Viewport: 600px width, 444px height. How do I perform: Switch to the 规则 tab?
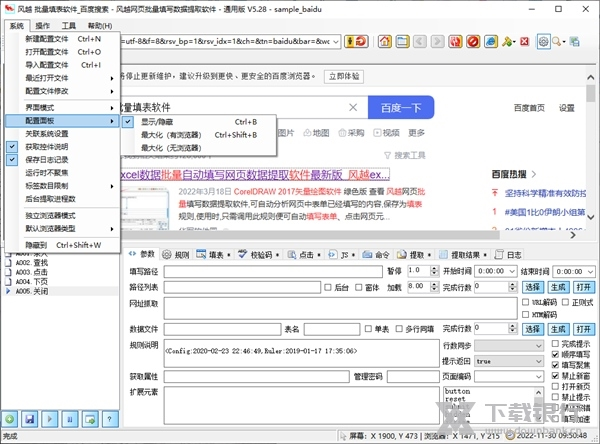[x=176, y=255]
